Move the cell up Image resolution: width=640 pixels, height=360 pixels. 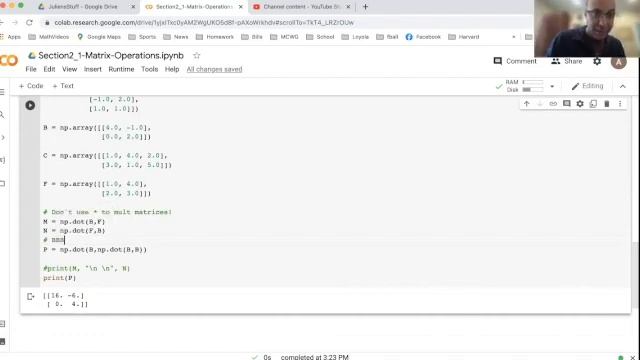(527, 104)
